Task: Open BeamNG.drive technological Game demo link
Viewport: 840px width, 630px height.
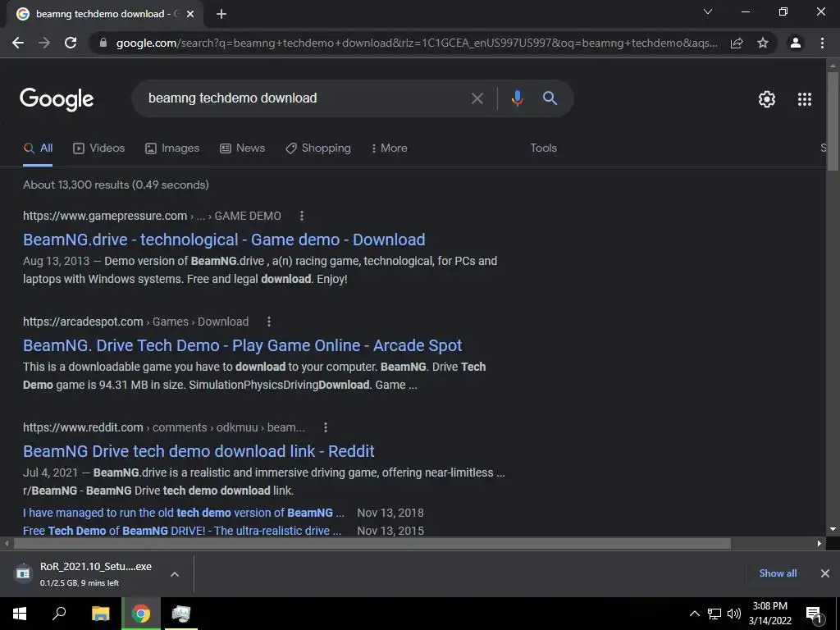Action: pyautogui.click(x=224, y=240)
